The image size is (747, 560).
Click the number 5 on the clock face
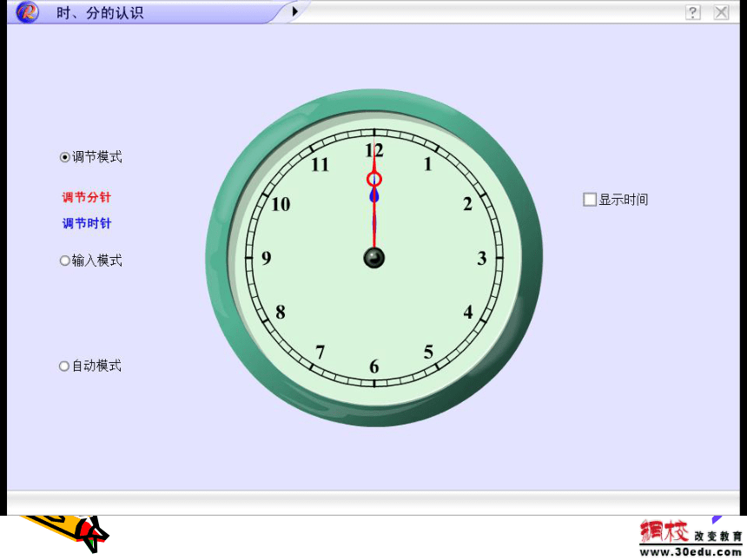click(428, 352)
